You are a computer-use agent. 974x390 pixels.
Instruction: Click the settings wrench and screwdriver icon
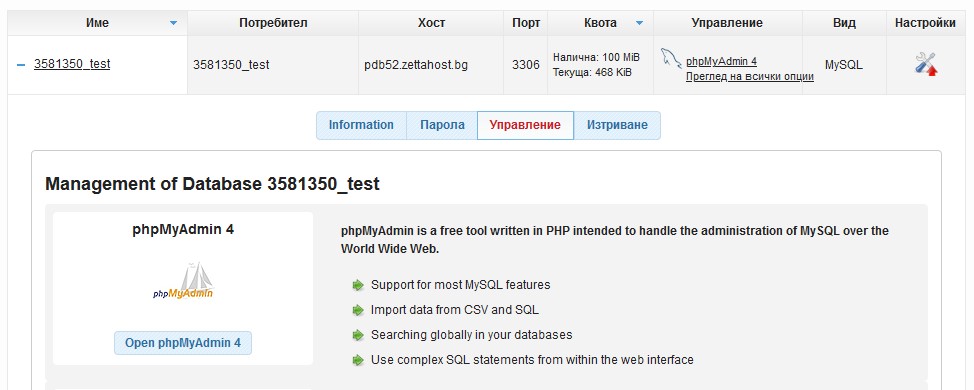click(x=926, y=64)
